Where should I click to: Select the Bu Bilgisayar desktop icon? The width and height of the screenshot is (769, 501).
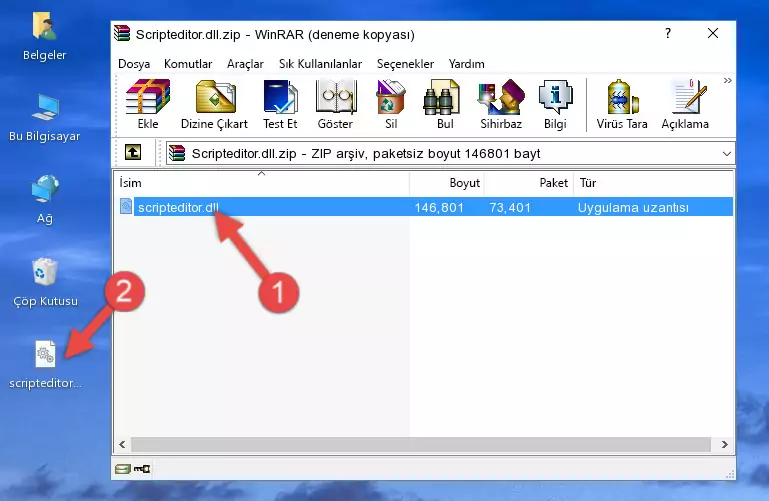(x=45, y=118)
